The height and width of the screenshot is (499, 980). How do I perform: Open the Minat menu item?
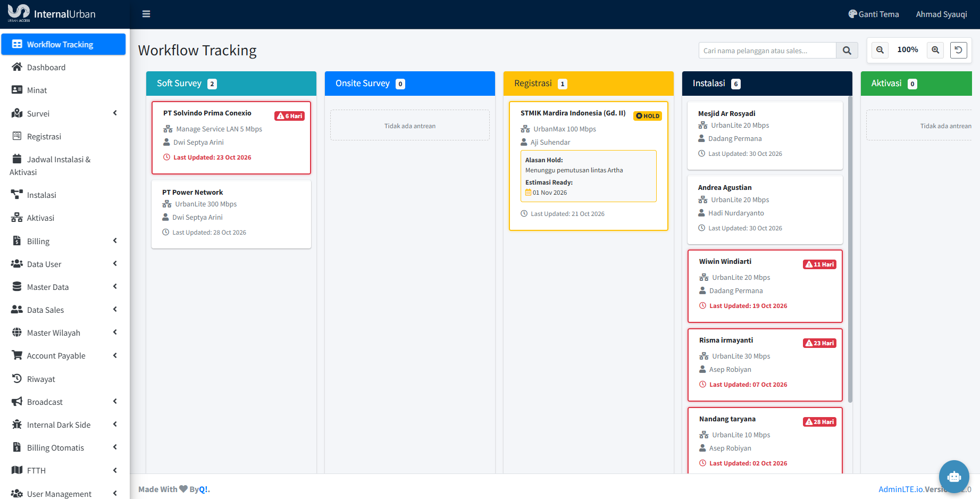click(64, 90)
